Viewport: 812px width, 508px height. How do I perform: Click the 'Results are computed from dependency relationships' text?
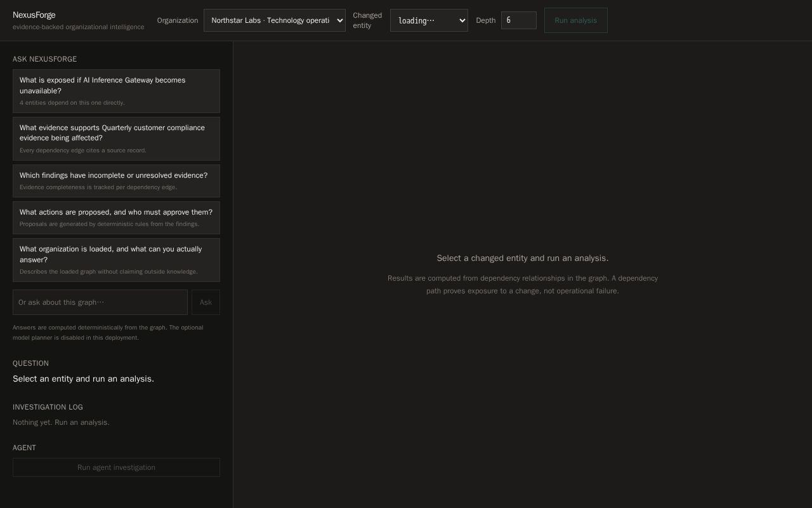(x=523, y=284)
